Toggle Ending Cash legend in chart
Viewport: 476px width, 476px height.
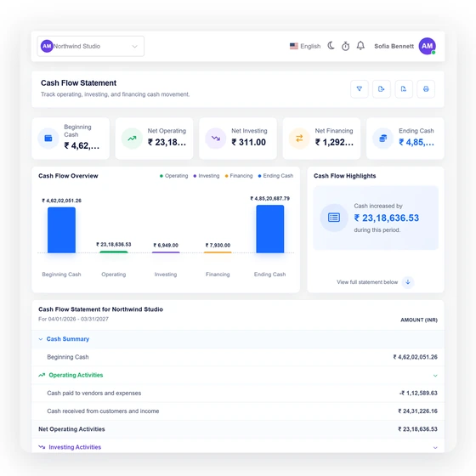pyautogui.click(x=275, y=176)
